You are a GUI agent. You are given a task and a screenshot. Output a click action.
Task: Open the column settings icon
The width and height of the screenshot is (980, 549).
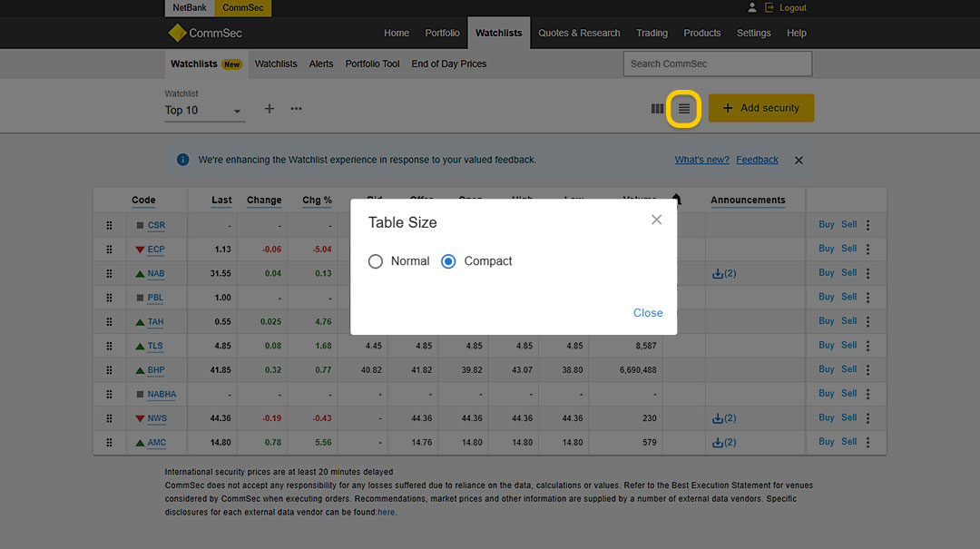657,109
